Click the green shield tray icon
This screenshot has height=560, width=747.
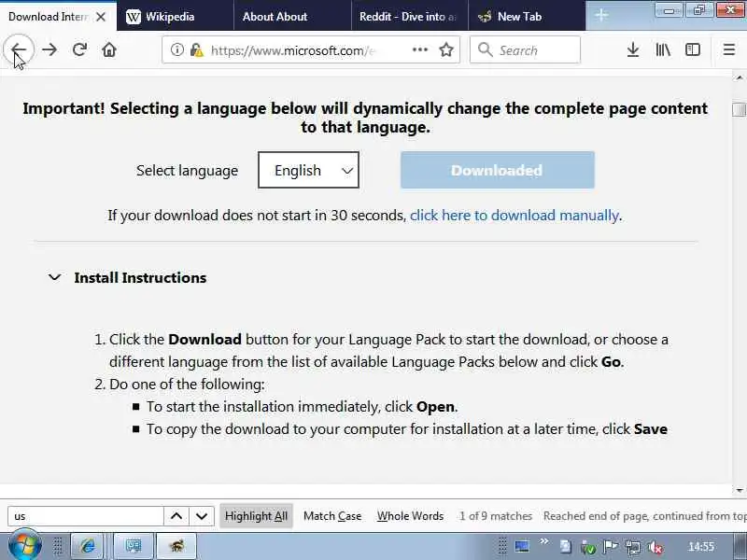(589, 548)
